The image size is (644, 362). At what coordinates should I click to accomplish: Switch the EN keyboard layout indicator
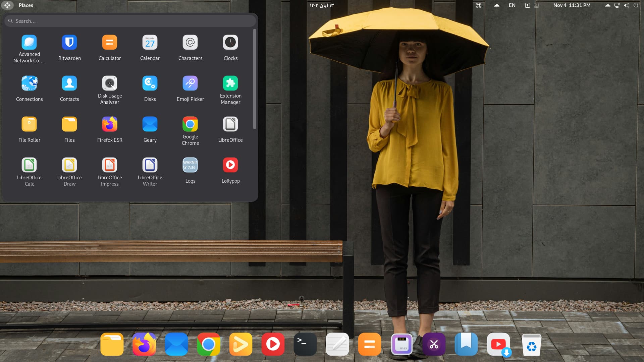coord(512,5)
